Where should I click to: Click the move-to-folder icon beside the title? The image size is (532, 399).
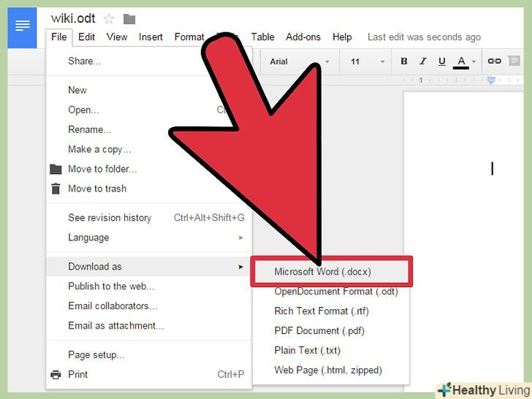pyautogui.click(x=129, y=19)
